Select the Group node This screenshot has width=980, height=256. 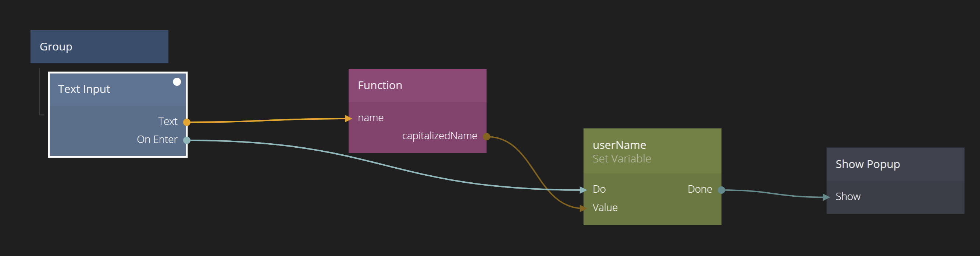[99, 47]
